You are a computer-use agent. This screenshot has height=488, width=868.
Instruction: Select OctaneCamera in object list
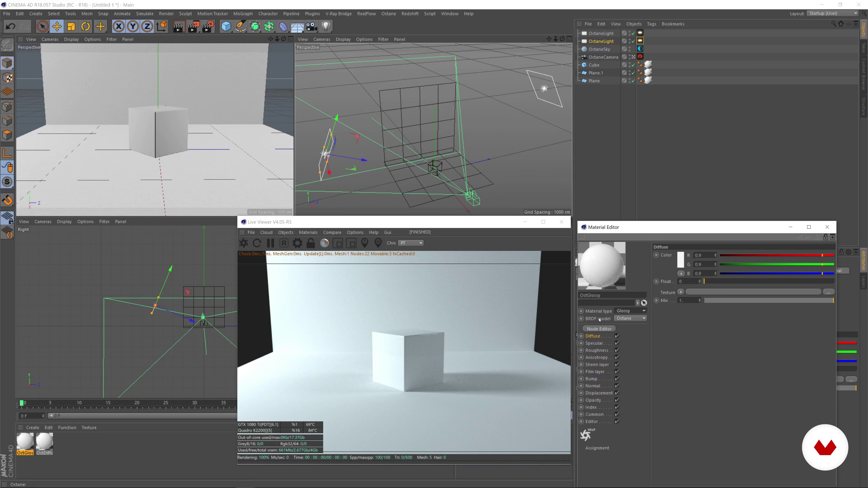(x=603, y=57)
